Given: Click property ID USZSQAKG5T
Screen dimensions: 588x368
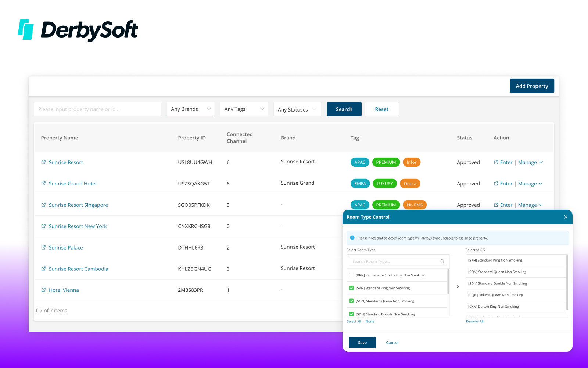Looking at the screenshot, I should [194, 184].
